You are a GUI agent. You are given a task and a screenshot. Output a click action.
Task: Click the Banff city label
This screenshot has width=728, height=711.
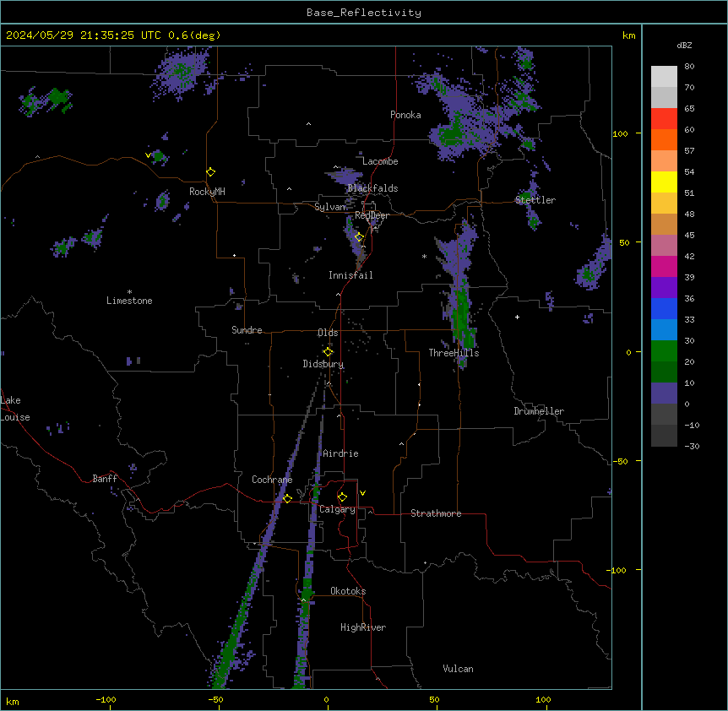[x=105, y=479]
